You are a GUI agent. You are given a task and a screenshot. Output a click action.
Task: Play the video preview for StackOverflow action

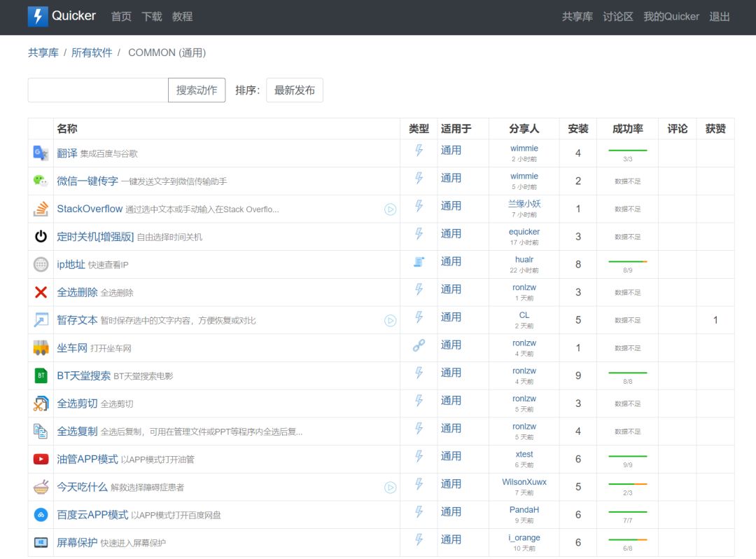tap(390, 209)
